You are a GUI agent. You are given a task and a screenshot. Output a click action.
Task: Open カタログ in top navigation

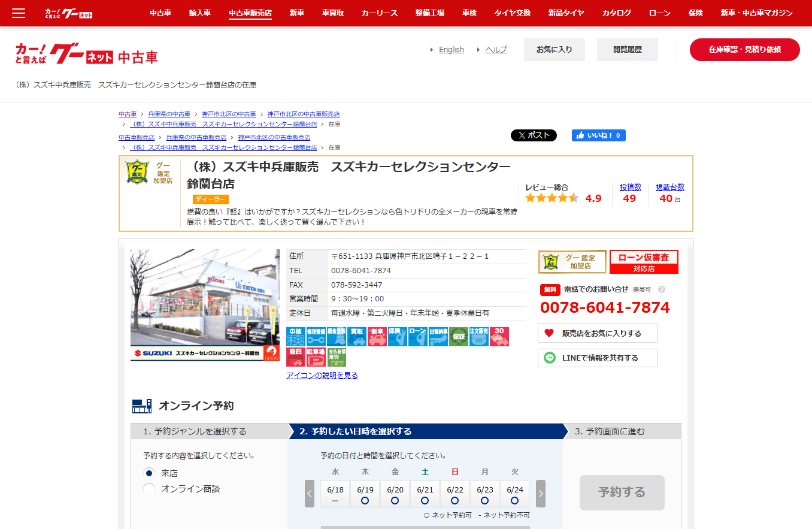point(616,13)
